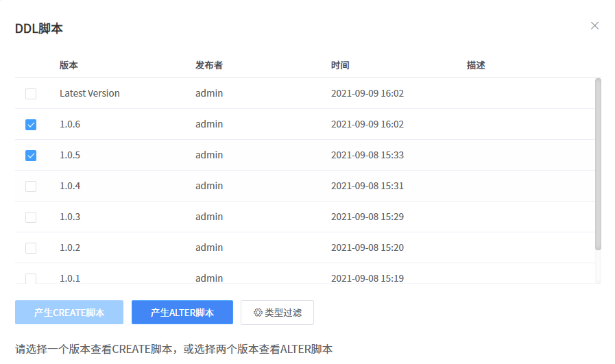615x364 pixels.
Task: Click version label 1.0.1
Action: coord(70,278)
